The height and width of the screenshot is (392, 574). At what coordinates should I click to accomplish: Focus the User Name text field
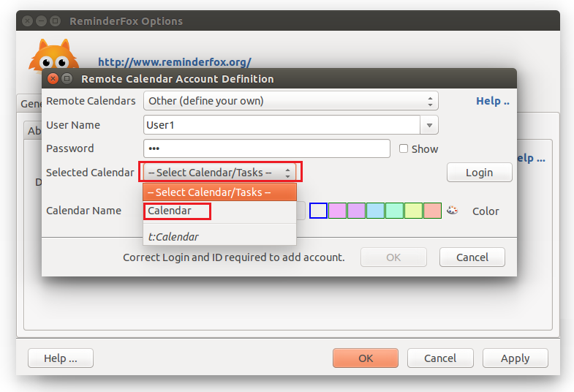(282, 125)
